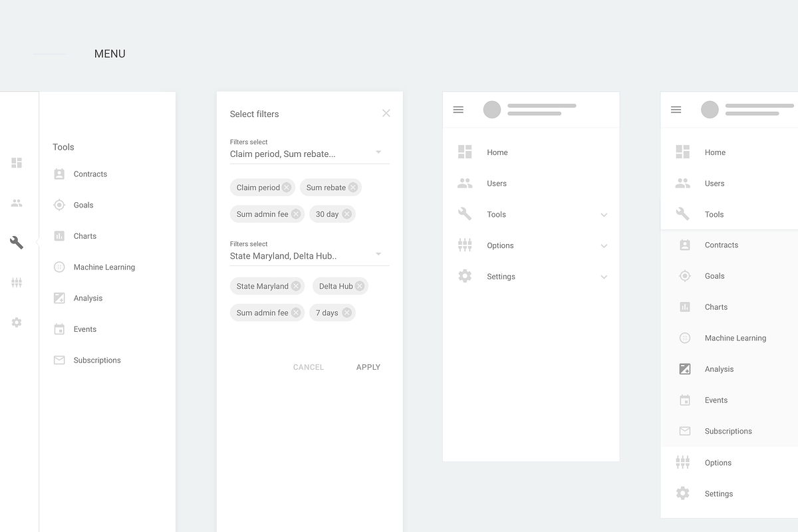The image size is (798, 532).
Task: Remove the 30 day chip
Action: (346, 214)
